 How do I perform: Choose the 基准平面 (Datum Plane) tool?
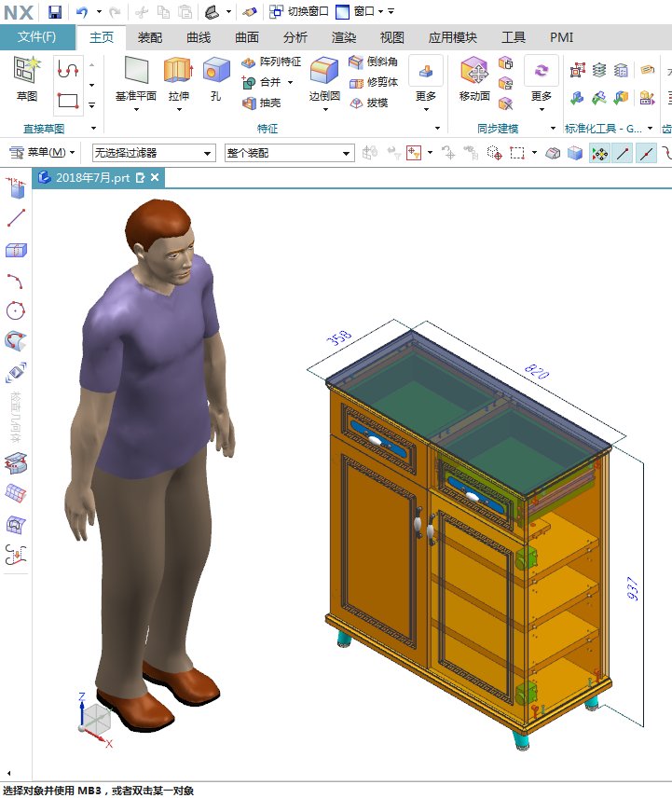pos(136,72)
